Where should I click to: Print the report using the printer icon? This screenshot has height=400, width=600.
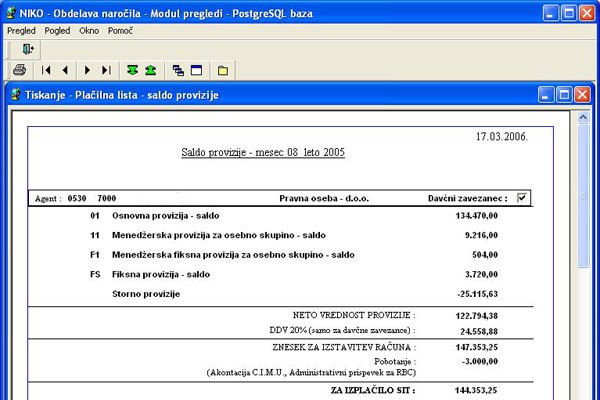pyautogui.click(x=20, y=71)
